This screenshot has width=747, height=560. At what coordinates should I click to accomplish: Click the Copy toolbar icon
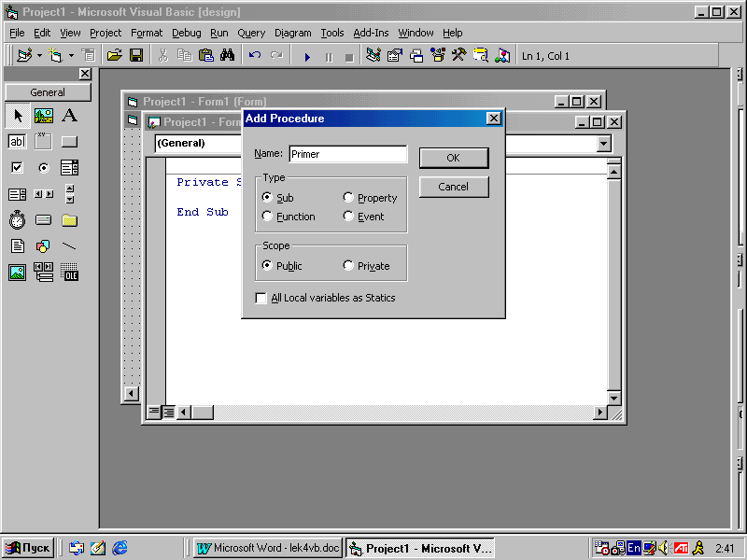[x=184, y=56]
